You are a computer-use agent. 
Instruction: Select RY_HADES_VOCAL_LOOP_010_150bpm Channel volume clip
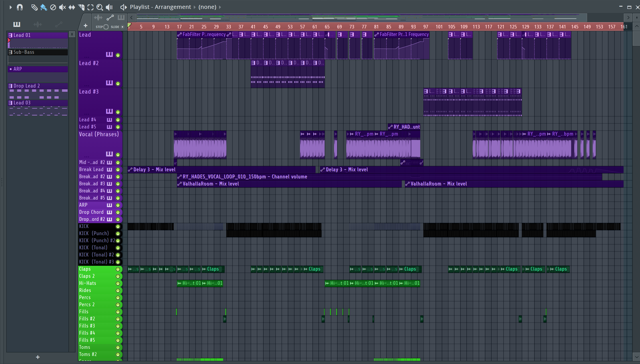point(389,177)
